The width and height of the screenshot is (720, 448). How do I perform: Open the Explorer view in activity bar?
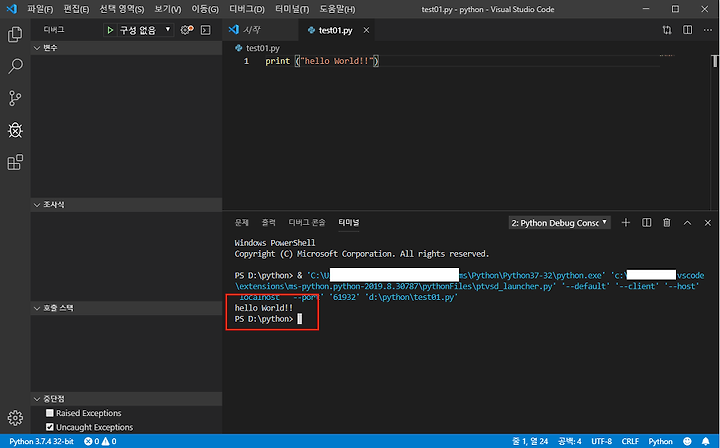pyautogui.click(x=15, y=34)
